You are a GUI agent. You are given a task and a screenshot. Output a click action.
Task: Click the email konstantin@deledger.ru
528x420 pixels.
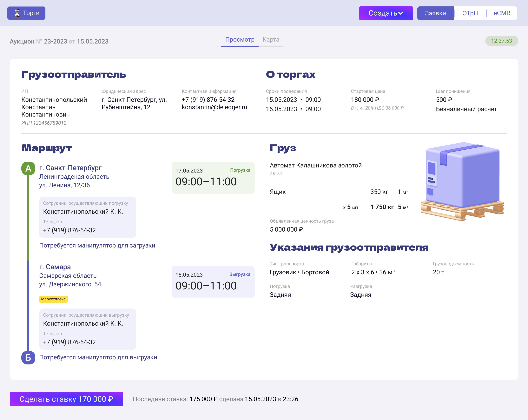[x=214, y=107]
